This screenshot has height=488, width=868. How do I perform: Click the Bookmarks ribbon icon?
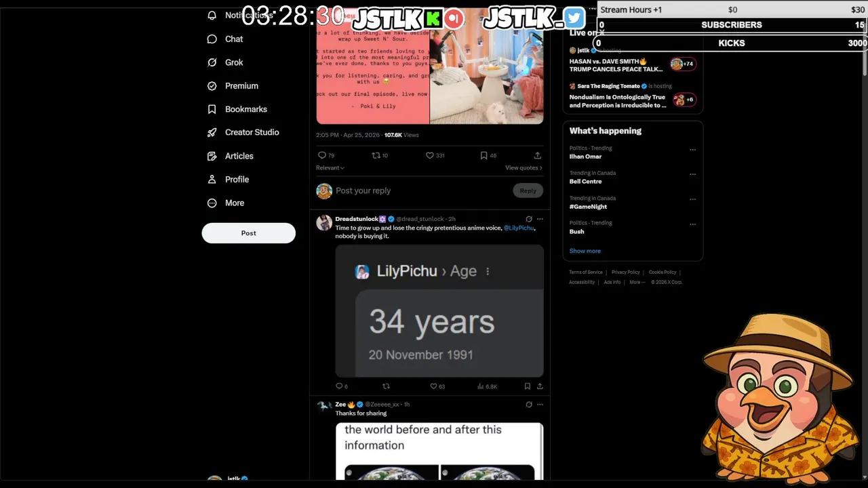point(212,109)
